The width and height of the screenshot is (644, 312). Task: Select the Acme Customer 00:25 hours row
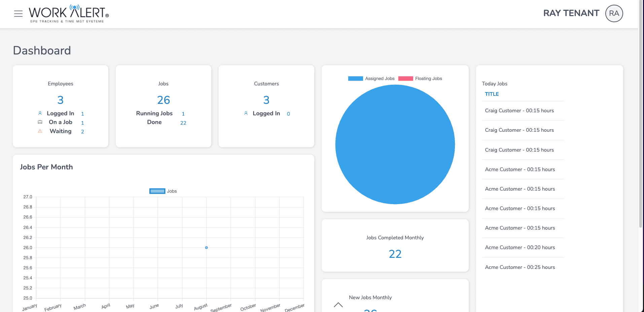[x=520, y=267]
